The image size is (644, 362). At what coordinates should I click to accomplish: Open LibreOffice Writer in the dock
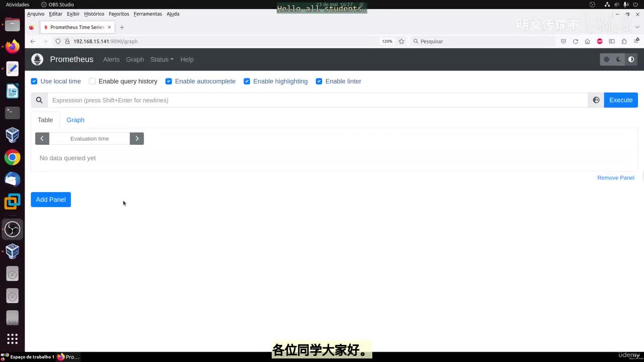13,91
